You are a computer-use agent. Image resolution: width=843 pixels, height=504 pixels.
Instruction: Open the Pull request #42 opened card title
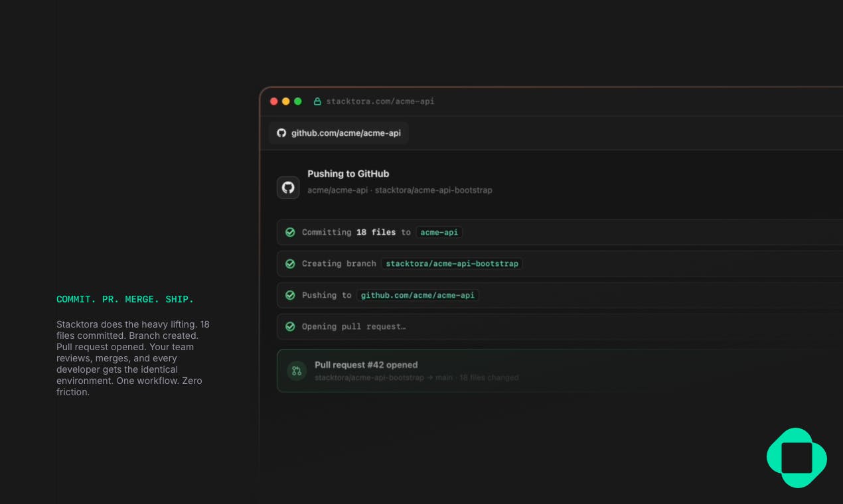click(x=366, y=365)
